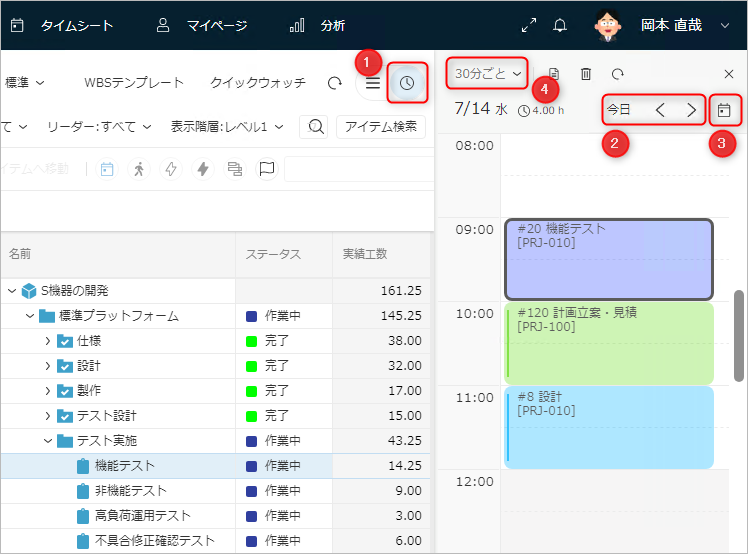The height and width of the screenshot is (554, 748).
Task: Open the notifications bell
Action: pos(560,25)
